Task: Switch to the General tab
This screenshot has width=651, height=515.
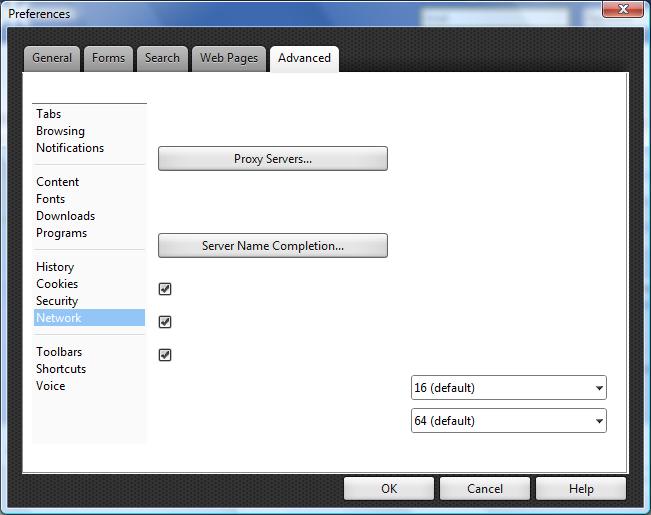Action: 52,59
